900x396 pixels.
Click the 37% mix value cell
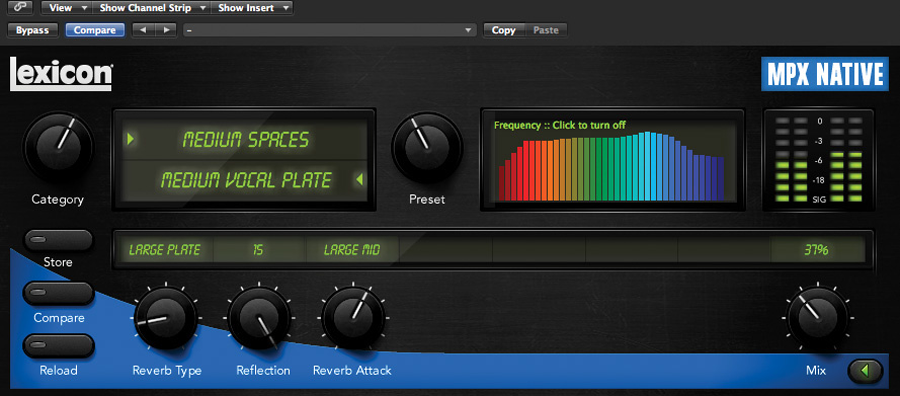tap(816, 250)
